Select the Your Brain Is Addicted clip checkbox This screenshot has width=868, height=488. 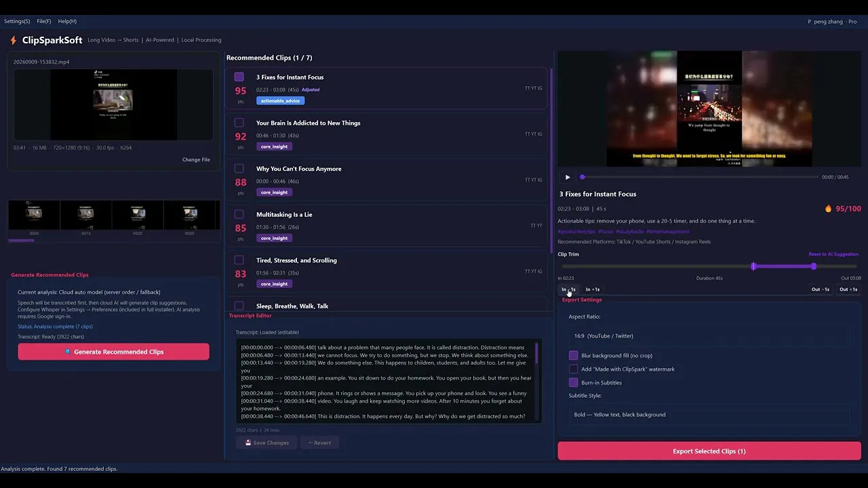(239, 123)
